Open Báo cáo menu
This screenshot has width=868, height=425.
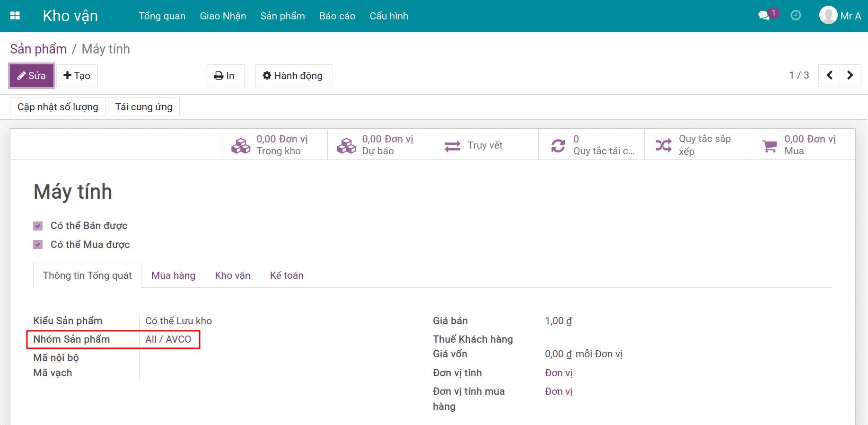337,16
